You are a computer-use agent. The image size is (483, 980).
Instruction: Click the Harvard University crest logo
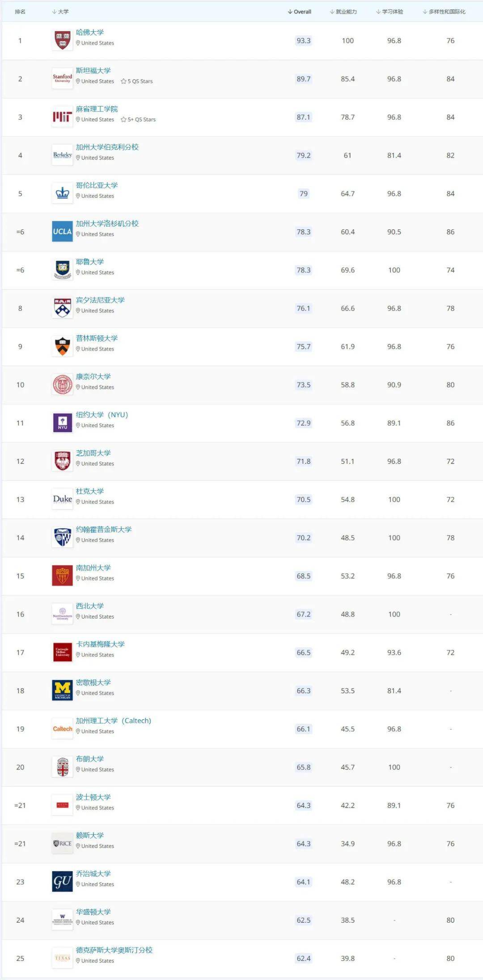62,41
